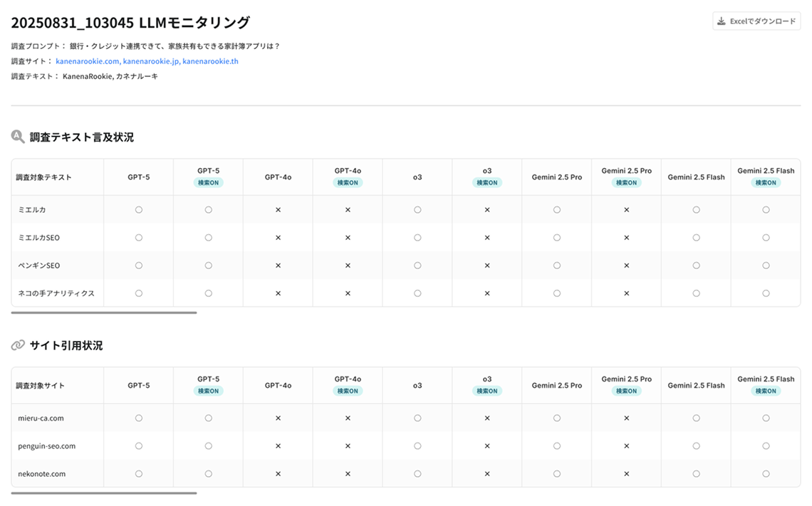Click the circle for nekonote.com under Gemini 2.5 Flash 検索ON
812x506 pixels.
pos(766,474)
